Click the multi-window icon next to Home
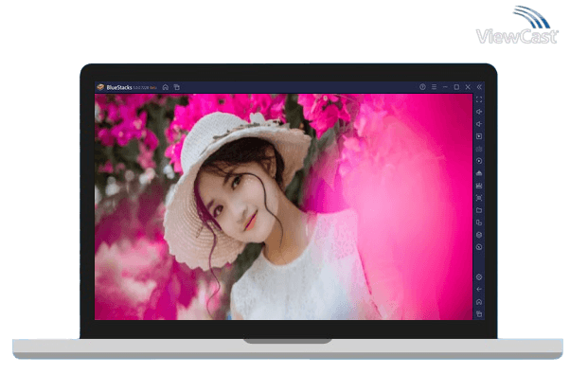Image resolution: width=570 pixels, height=392 pixels. pyautogui.click(x=177, y=87)
